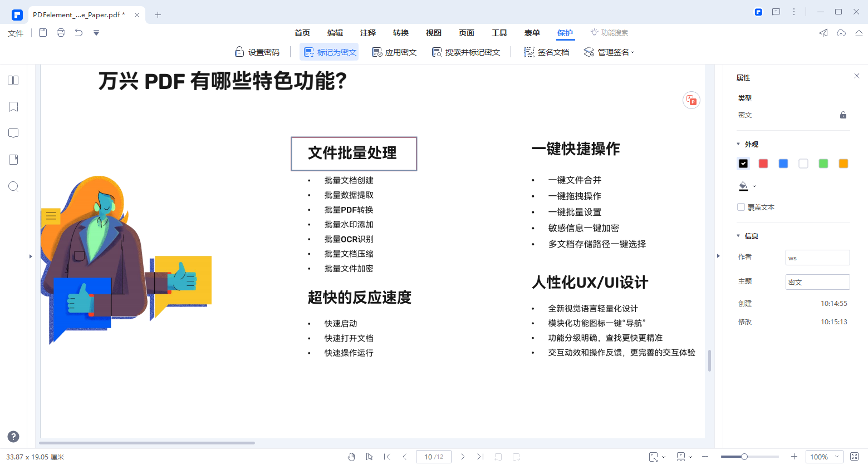Collapse the 外观 section in properties
The height and width of the screenshot is (465, 868).
point(739,144)
